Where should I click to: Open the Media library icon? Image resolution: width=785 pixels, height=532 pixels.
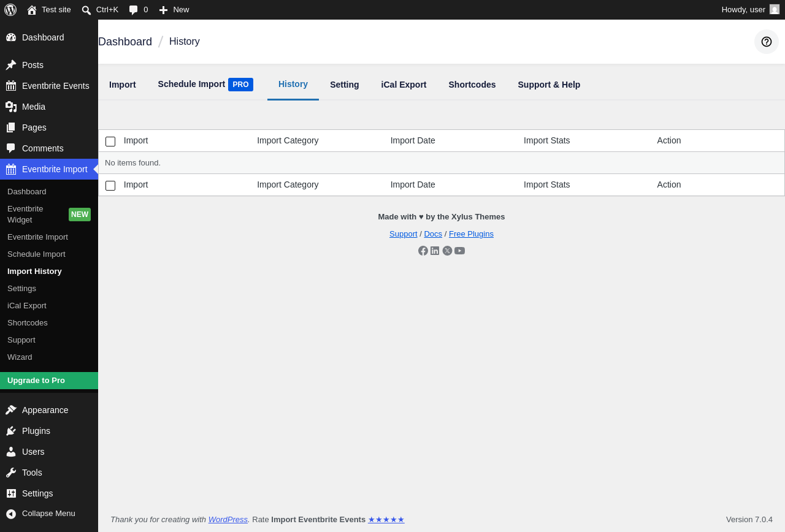click(11, 107)
